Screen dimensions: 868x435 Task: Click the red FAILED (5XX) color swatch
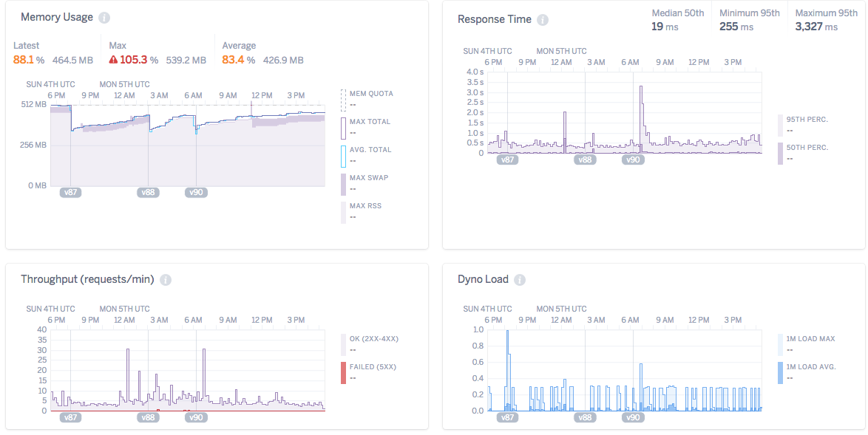click(343, 372)
